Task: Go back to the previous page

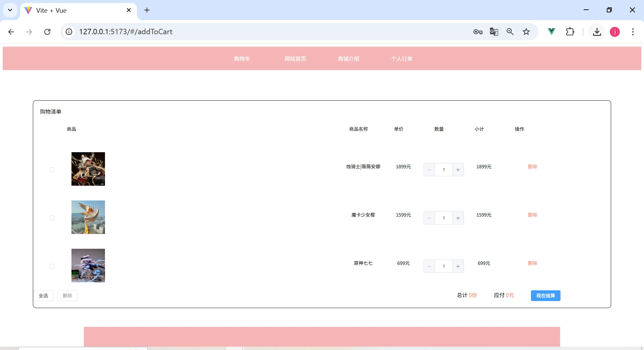Action: (x=11, y=32)
